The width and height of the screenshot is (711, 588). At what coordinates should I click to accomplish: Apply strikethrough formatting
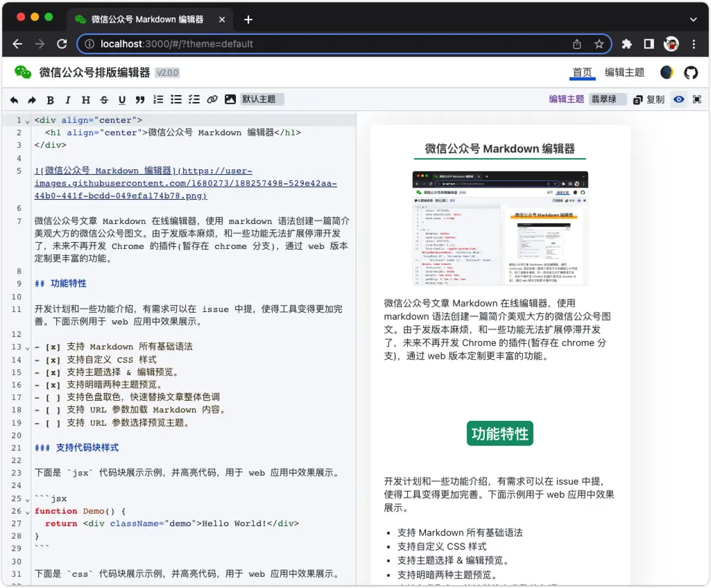(104, 100)
